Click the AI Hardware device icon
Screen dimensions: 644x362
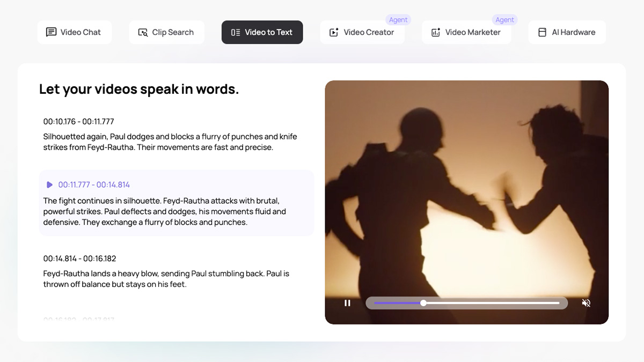pos(542,32)
